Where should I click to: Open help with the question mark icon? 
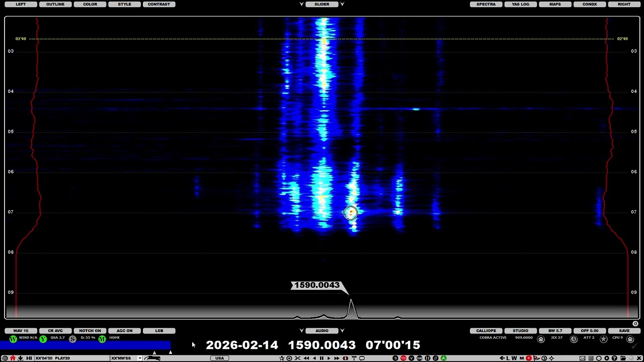coord(614,358)
